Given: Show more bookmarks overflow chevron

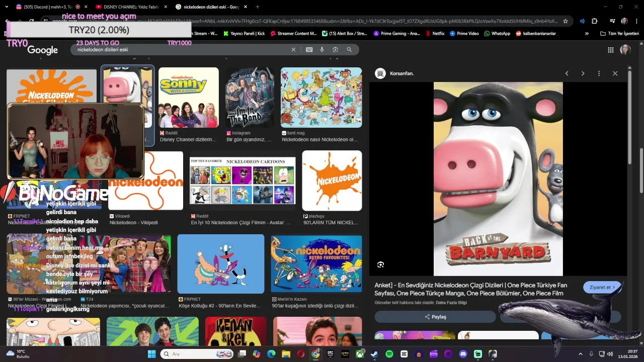Looking at the screenshot, I should [x=587, y=34].
